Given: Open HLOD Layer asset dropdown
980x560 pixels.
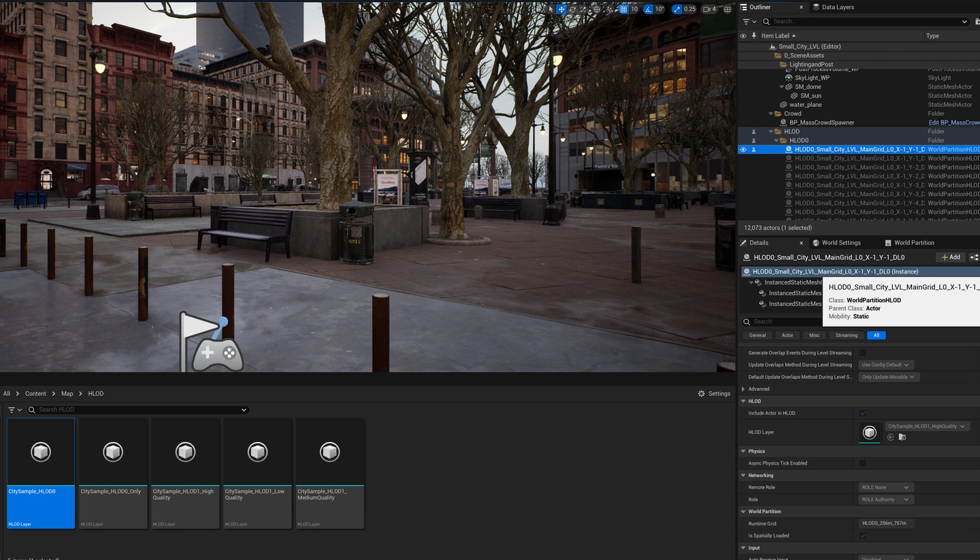Looking at the screenshot, I should click(x=926, y=426).
